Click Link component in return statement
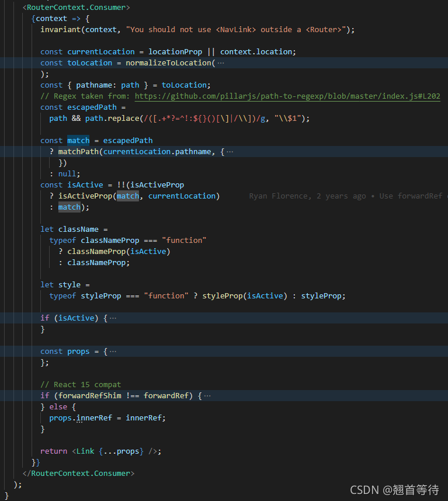This screenshot has width=448, height=501. click(85, 451)
